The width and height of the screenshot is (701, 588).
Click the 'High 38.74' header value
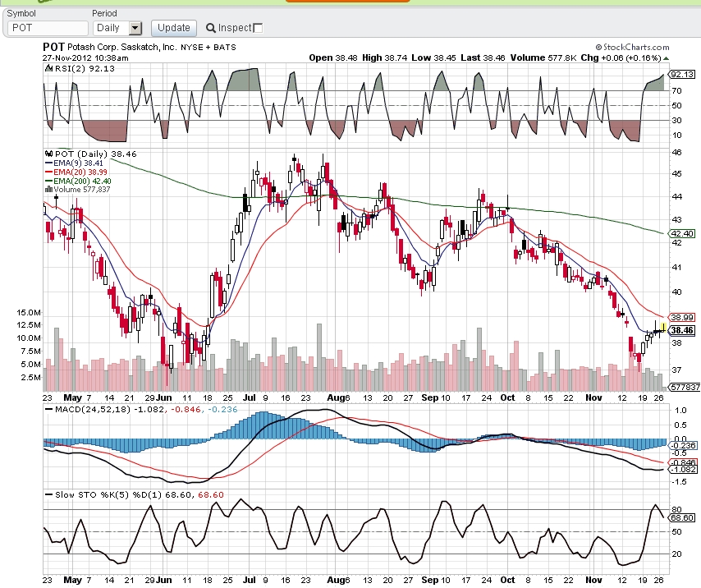point(384,57)
